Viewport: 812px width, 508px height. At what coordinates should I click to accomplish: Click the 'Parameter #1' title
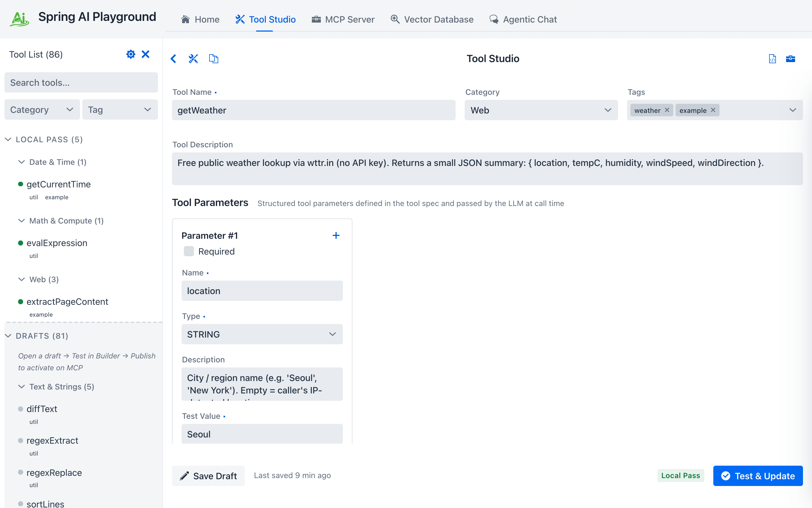210,236
